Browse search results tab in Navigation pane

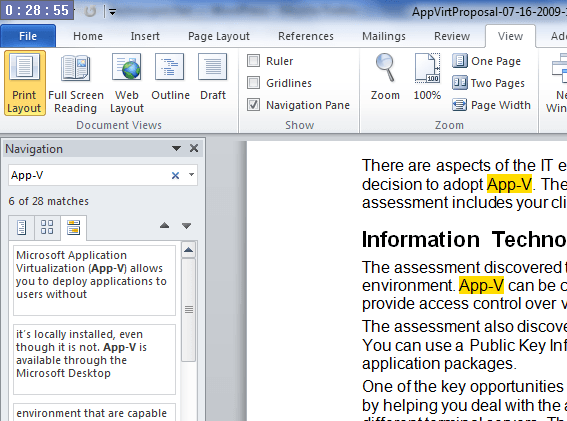point(73,228)
